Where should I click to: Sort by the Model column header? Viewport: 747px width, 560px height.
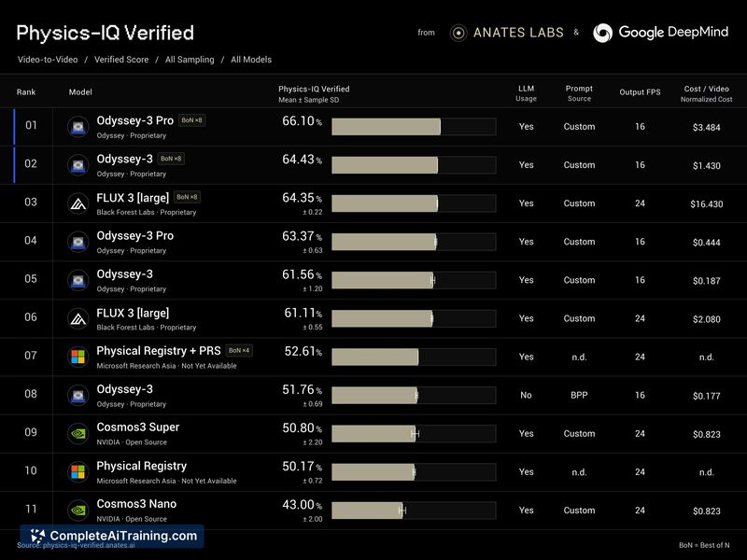[80, 91]
